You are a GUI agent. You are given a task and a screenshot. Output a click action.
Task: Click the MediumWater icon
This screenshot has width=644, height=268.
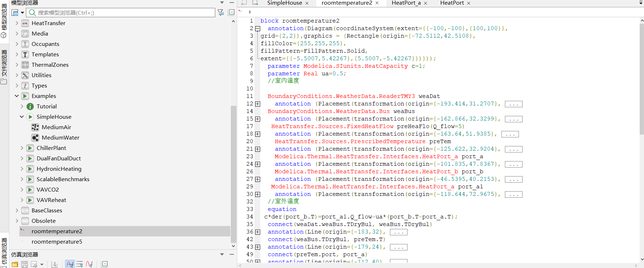tap(35, 138)
